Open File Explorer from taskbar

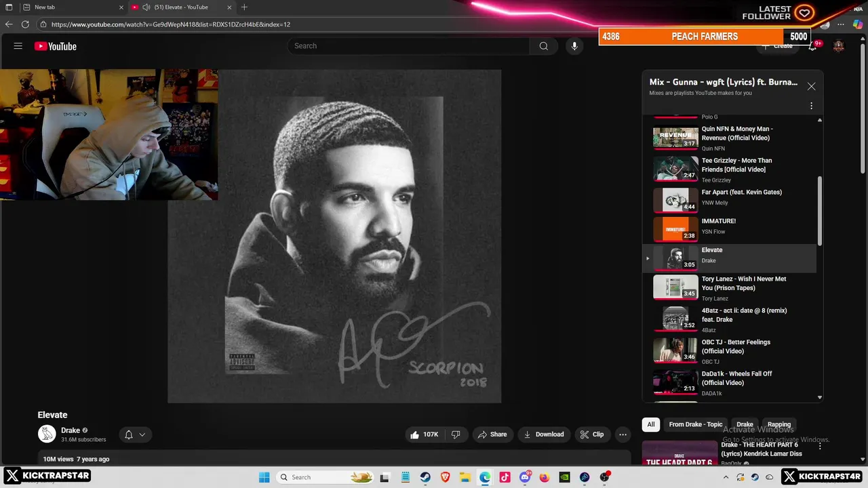pos(465,477)
